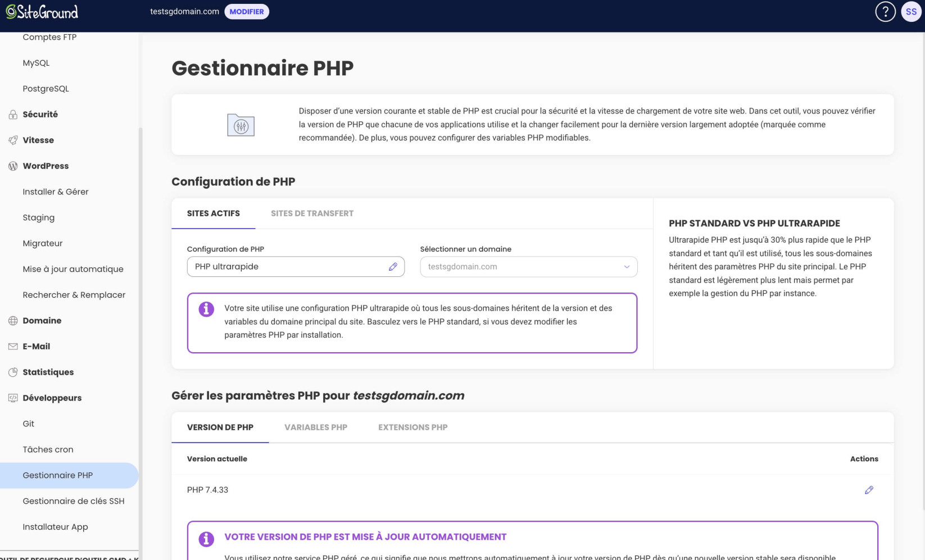Switch to the Sites de transfert tab
Screen dimensions: 925x560
(312, 213)
